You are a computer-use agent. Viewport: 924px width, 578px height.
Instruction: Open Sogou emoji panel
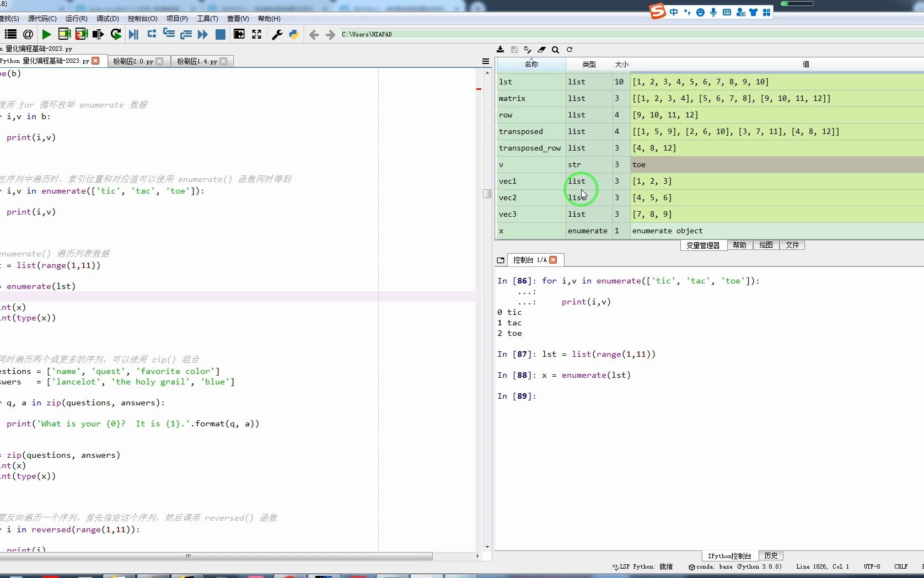[700, 12]
